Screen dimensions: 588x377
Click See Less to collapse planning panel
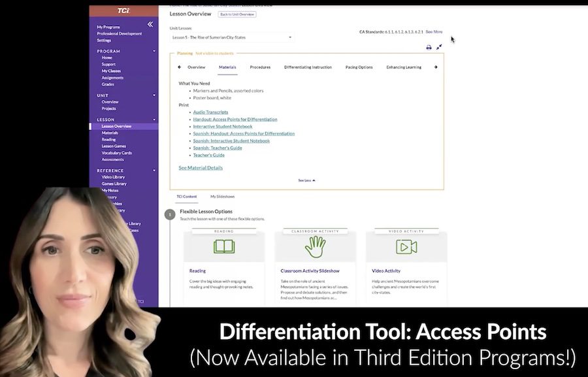pos(306,180)
